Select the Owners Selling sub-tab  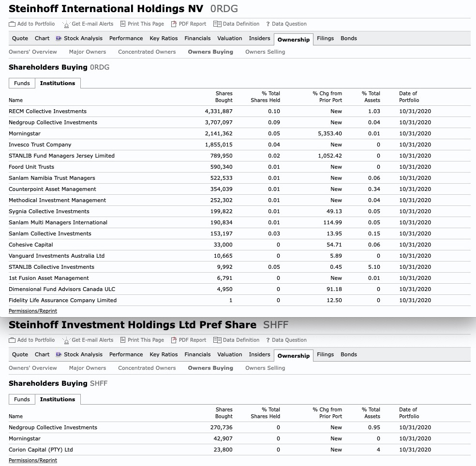(265, 52)
